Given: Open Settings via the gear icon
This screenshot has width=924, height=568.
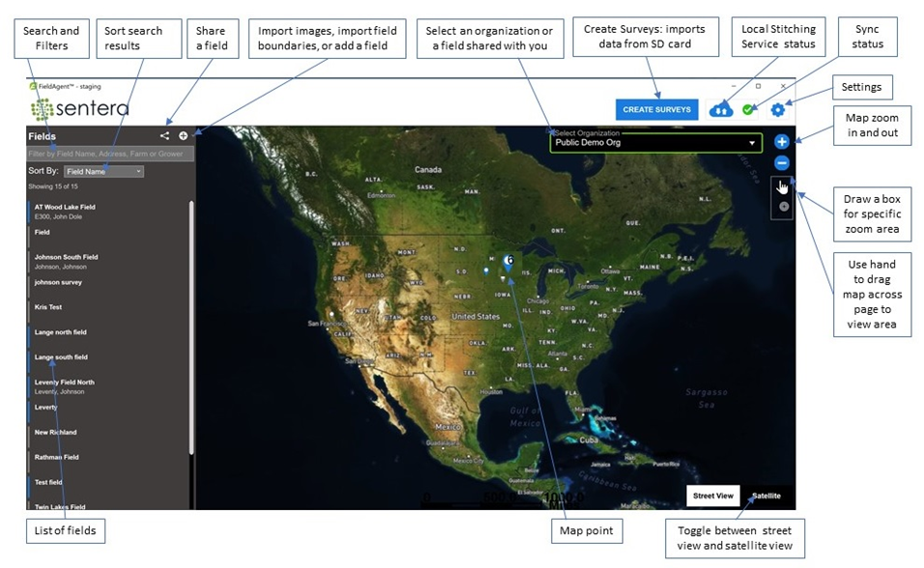Looking at the screenshot, I should [x=777, y=110].
